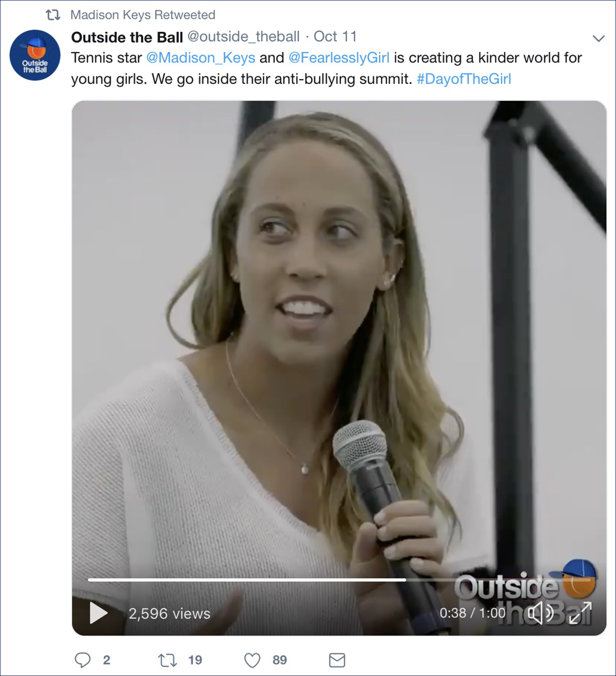Screen dimensions: 616x676
Task: Open the Outside the Ball profile avatar
Action: click(35, 55)
